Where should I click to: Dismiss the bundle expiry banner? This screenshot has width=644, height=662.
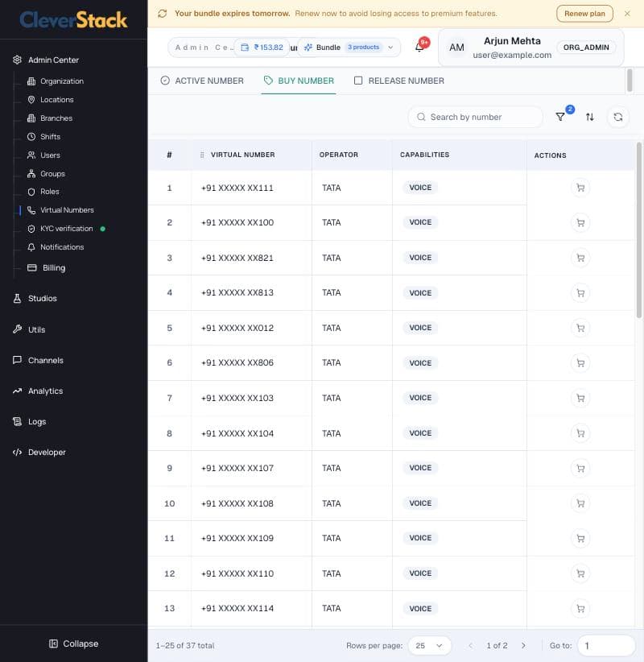[628, 14]
